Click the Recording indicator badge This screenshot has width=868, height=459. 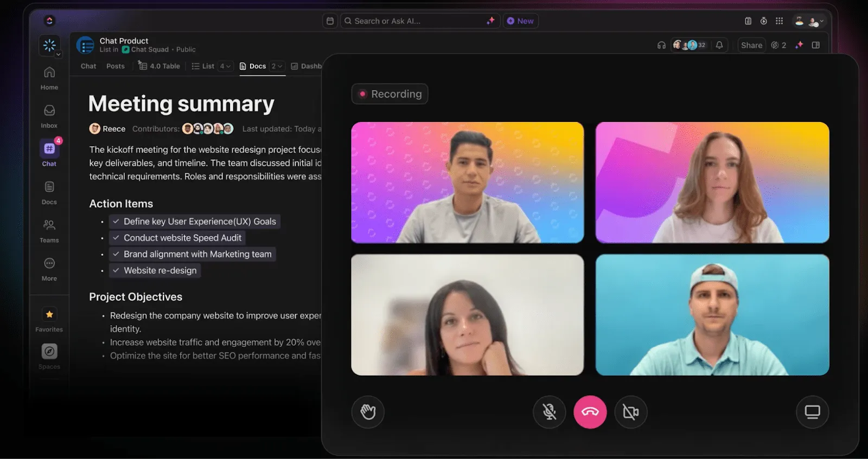coord(390,94)
